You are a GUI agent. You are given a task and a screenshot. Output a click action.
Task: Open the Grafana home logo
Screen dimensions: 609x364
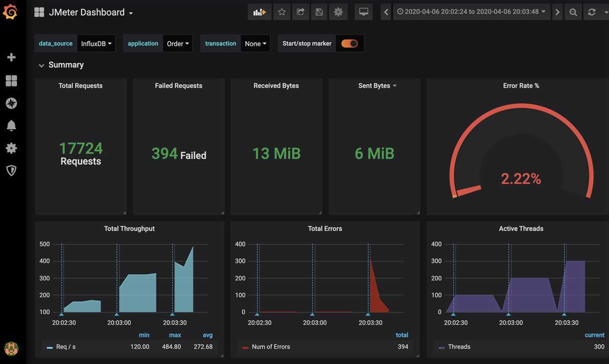(x=10, y=12)
